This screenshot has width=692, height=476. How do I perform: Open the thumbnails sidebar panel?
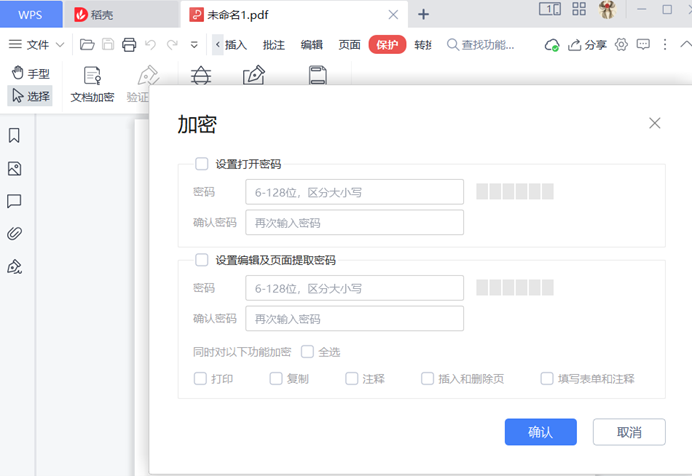pyautogui.click(x=14, y=169)
